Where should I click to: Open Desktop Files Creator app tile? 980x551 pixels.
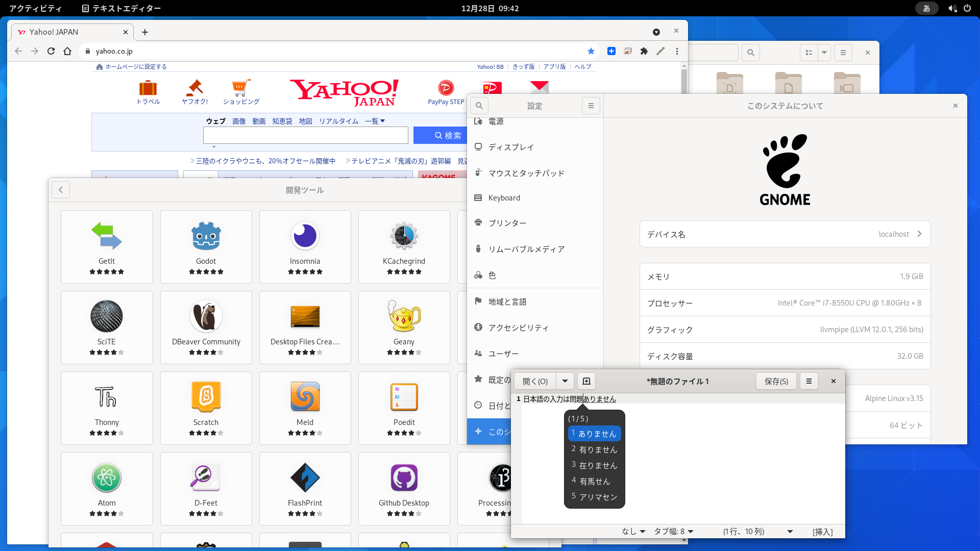tap(305, 328)
